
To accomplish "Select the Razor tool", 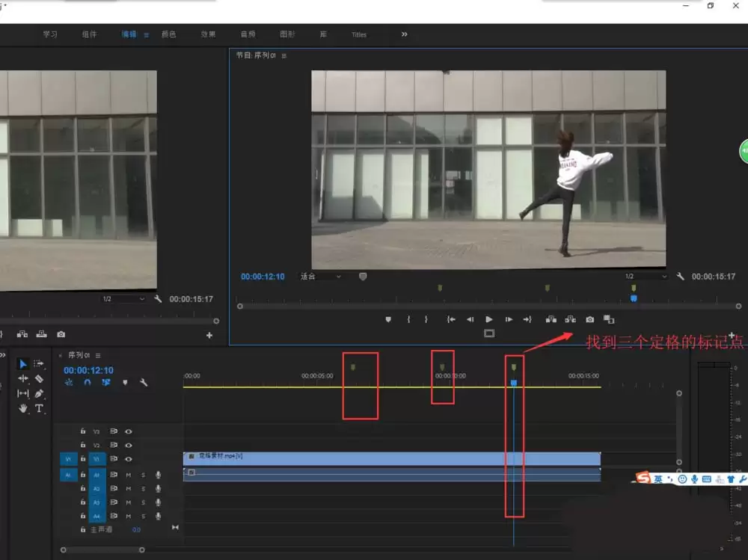I will click(x=39, y=379).
